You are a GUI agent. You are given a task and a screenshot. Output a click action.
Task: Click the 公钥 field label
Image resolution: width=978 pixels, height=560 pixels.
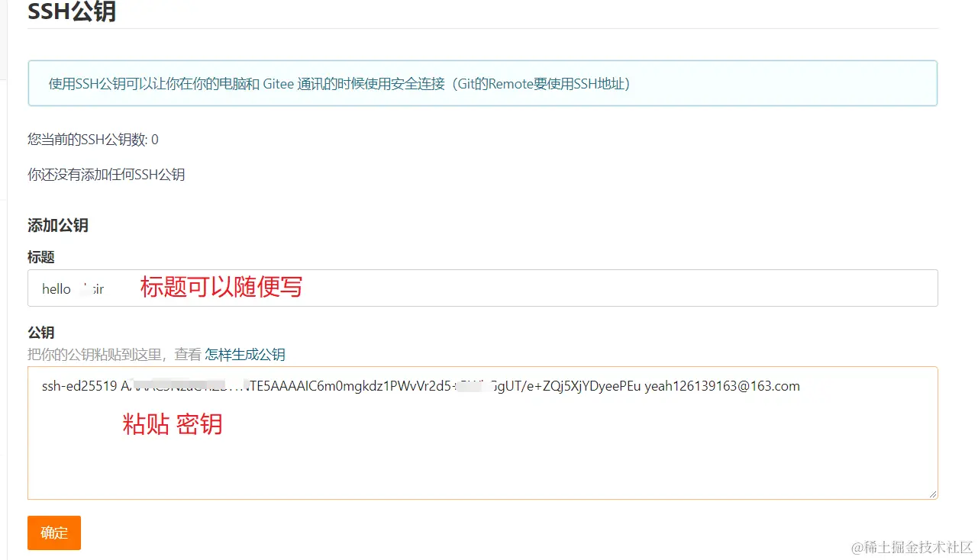point(40,332)
